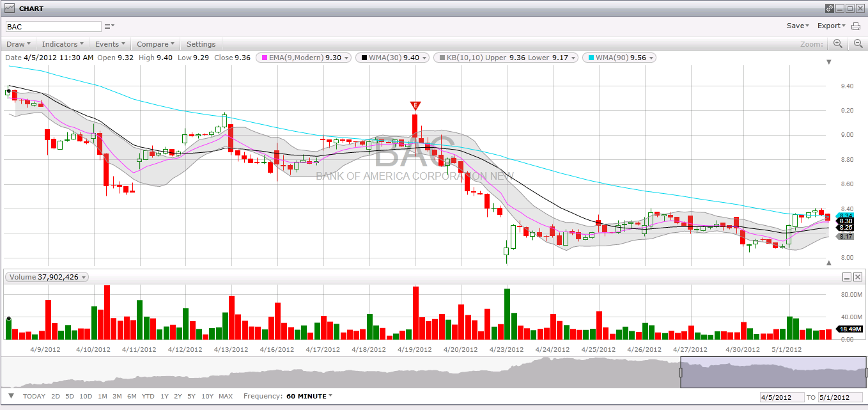
Task: Expand the WMA(90) indicator dropdown
Action: 651,58
